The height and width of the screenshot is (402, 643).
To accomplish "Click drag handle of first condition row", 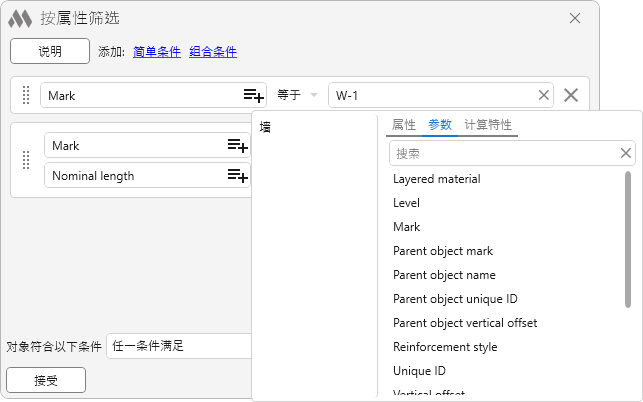I will coord(26,96).
